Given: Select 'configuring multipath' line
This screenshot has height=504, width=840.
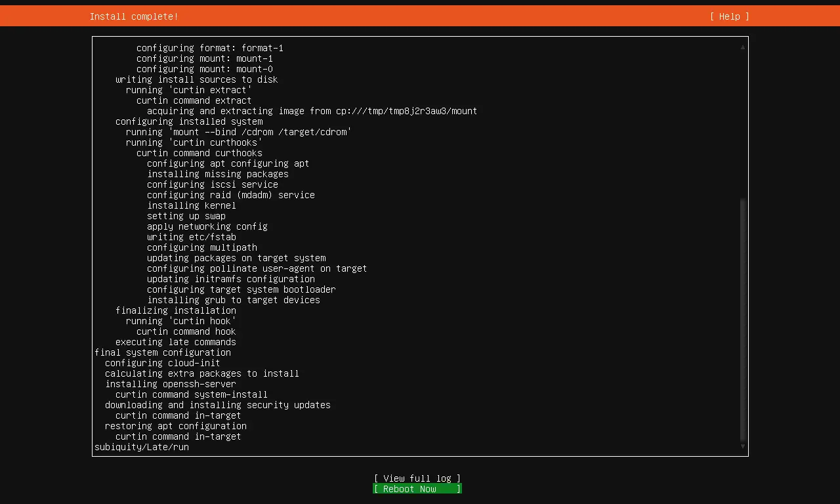Looking at the screenshot, I should click(202, 247).
